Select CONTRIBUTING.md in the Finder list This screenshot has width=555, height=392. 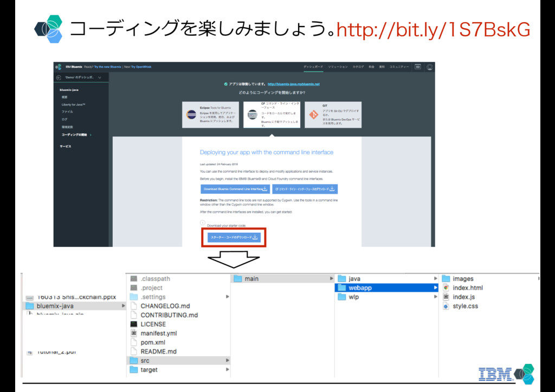(169, 315)
